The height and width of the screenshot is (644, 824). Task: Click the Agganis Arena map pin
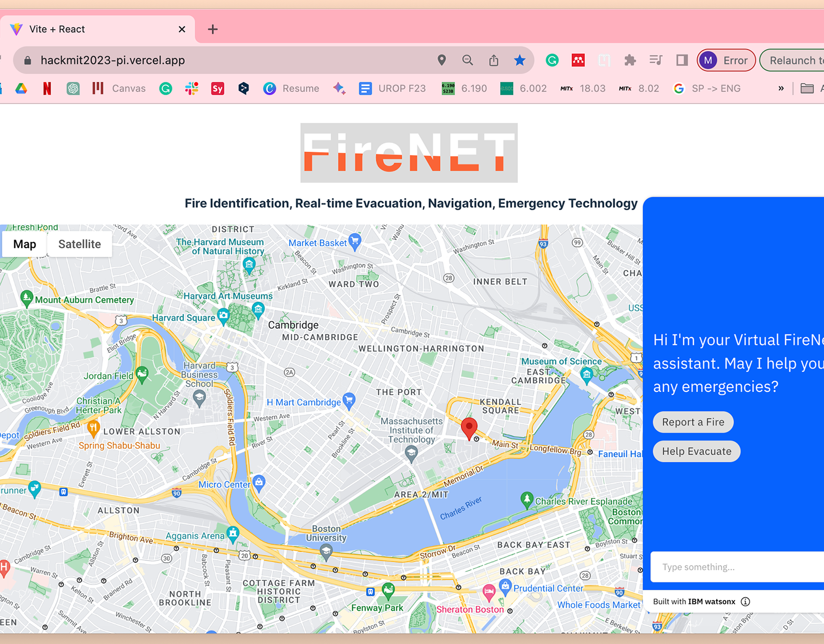[x=233, y=534]
